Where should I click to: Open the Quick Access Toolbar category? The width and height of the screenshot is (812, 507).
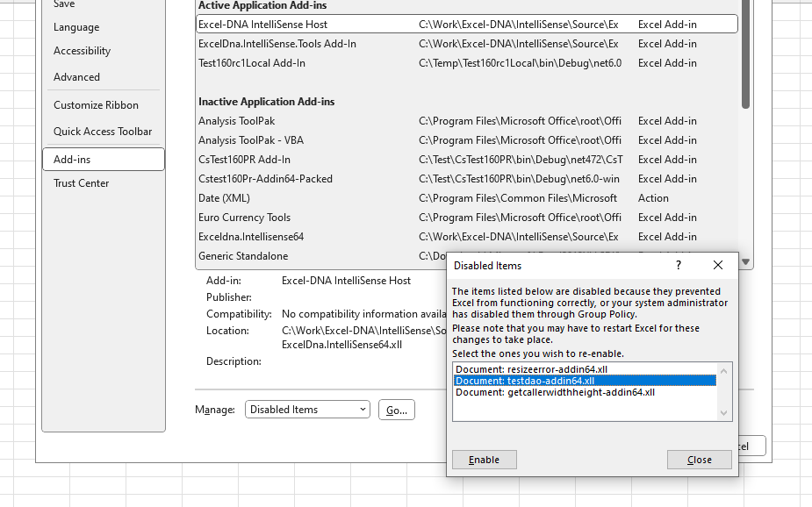click(x=103, y=132)
